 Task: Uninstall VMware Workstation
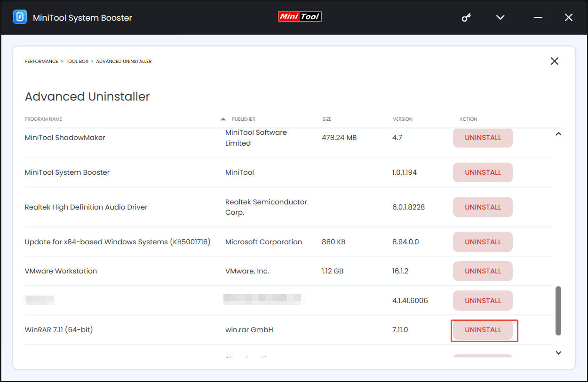tap(483, 271)
